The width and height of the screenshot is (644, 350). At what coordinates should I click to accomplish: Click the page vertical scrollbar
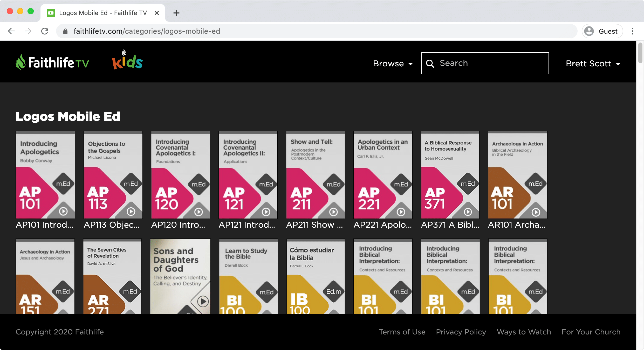tap(640, 53)
